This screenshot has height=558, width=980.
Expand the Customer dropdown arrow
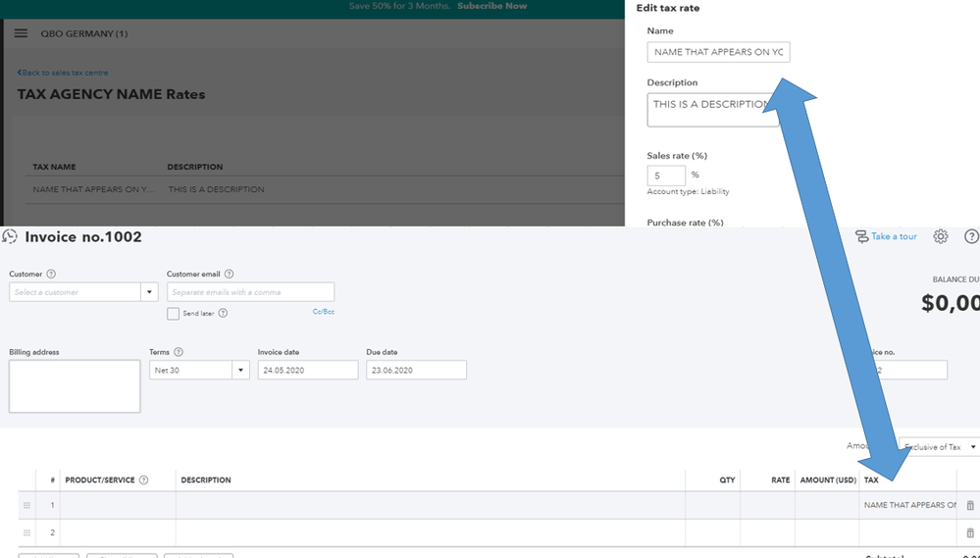[149, 292]
